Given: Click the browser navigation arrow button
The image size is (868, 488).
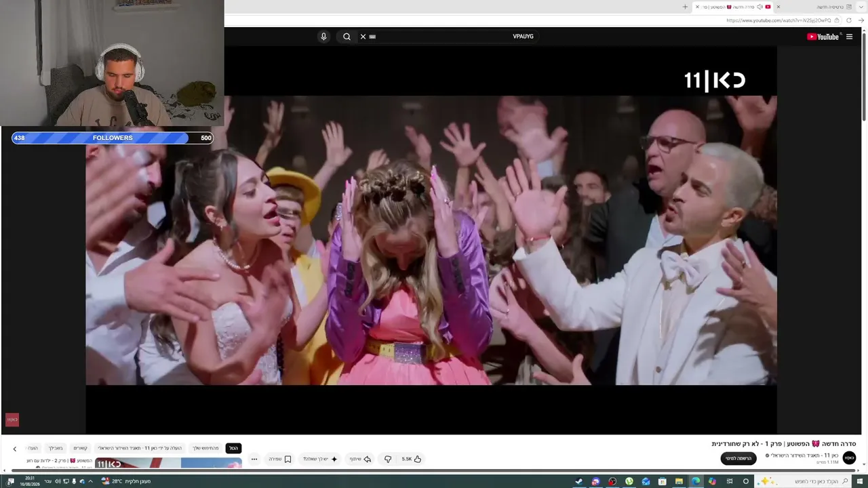Looking at the screenshot, I should pos(861,20).
